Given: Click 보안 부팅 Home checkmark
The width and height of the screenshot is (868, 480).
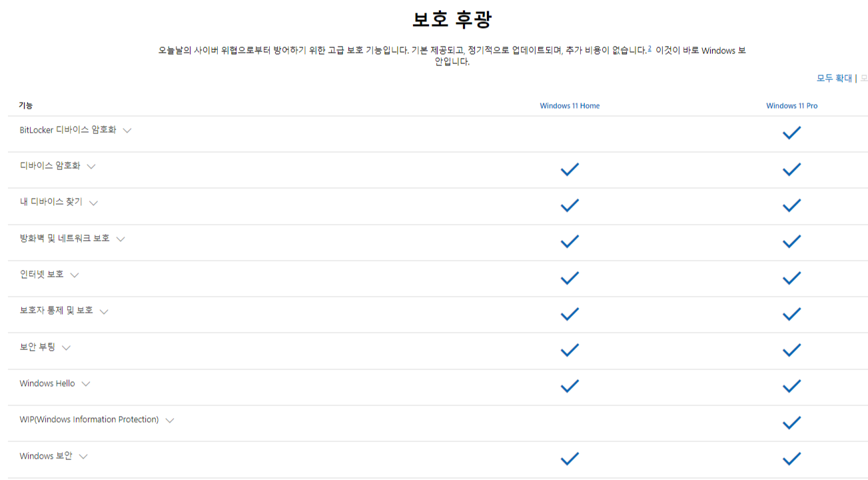Looking at the screenshot, I should pyautogui.click(x=570, y=350).
